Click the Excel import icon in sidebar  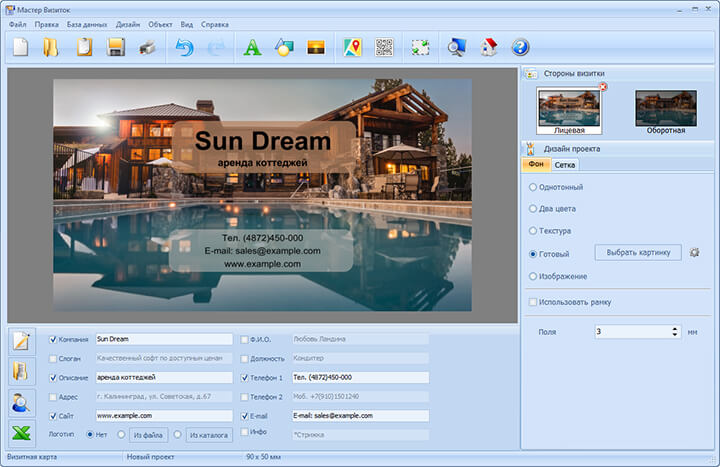coord(22,433)
